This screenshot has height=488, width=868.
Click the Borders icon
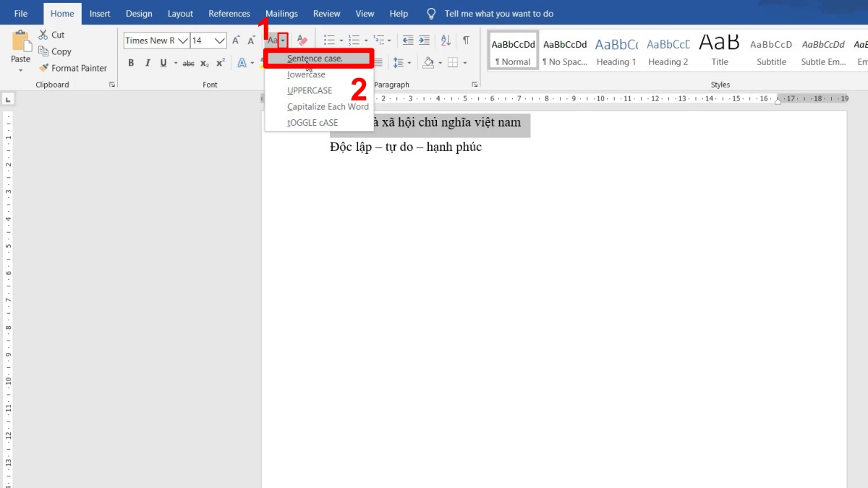(453, 63)
